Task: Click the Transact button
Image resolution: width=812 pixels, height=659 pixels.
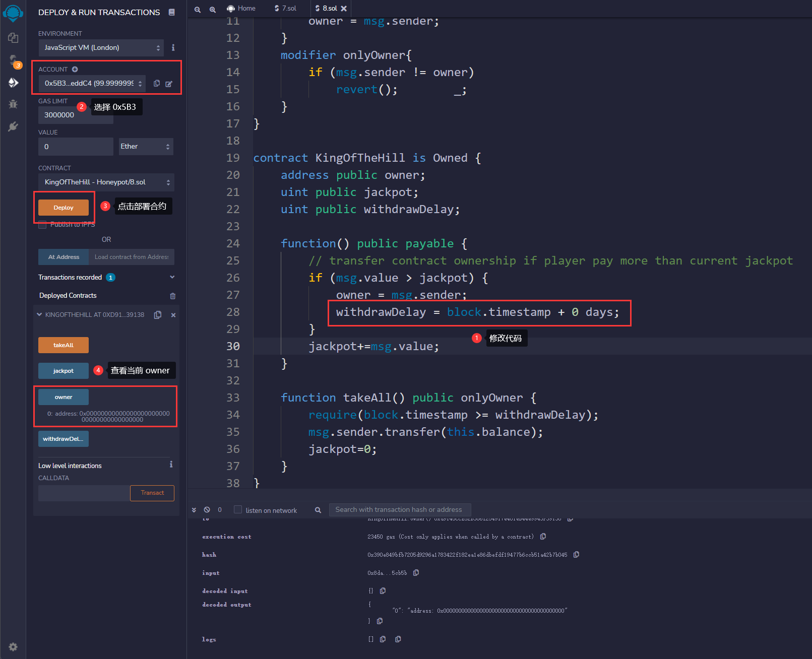Action: (152, 493)
